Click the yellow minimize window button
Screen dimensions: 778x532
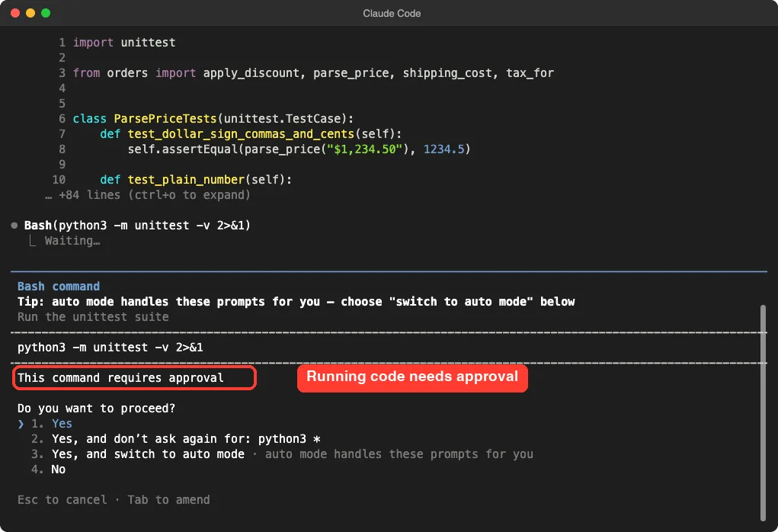[x=30, y=13]
